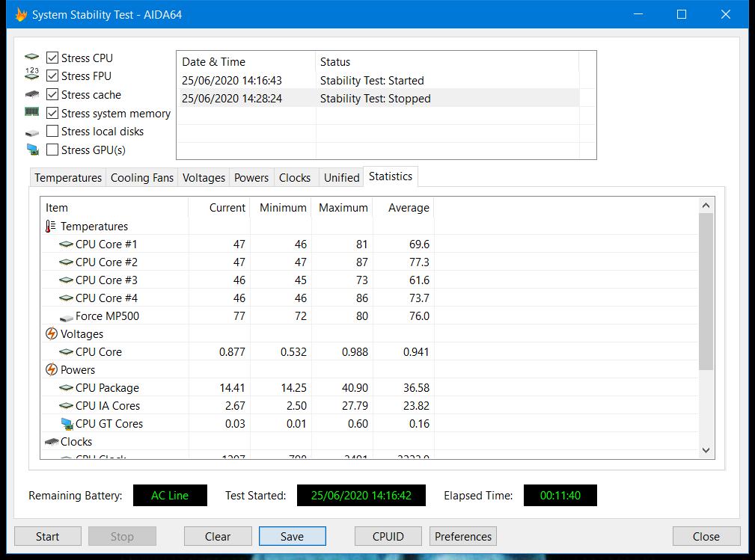Select the Stability Test: Stopped log row
Image resolution: width=755 pixels, height=560 pixels.
(x=380, y=98)
